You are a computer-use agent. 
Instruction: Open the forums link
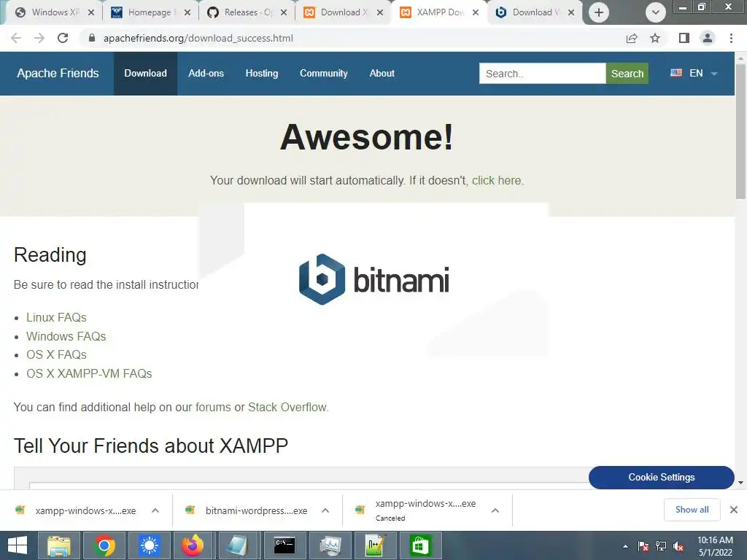213,407
